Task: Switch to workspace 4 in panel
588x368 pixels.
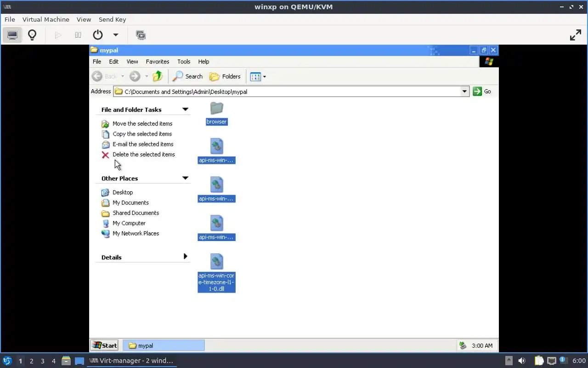Action: click(53, 361)
